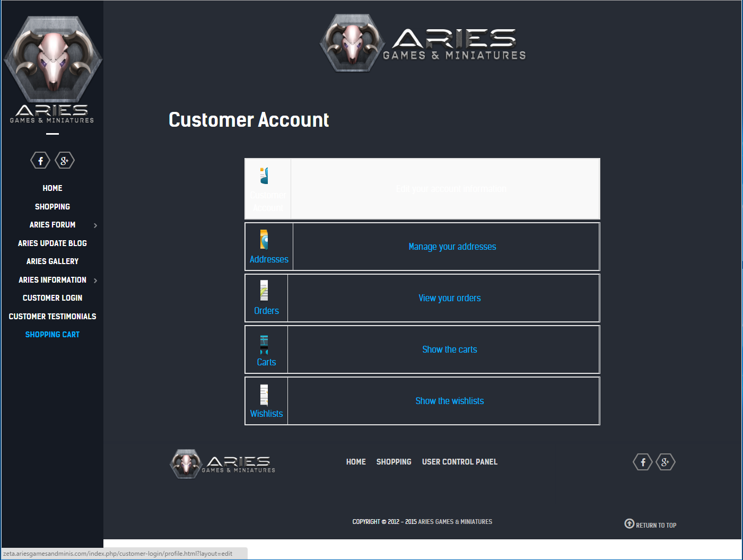
Task: Click the Wishlists label link
Action: click(266, 414)
